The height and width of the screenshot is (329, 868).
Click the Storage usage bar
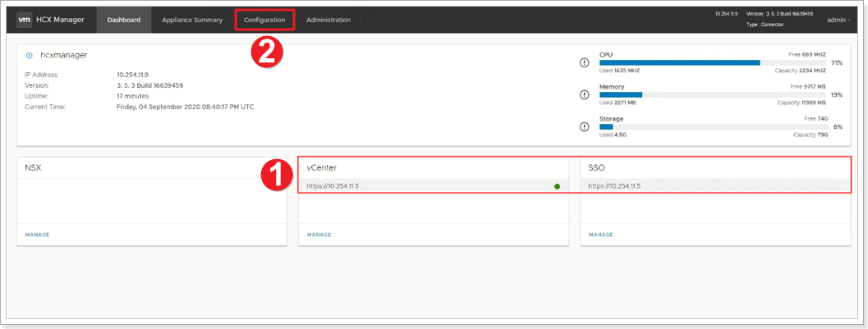713,127
